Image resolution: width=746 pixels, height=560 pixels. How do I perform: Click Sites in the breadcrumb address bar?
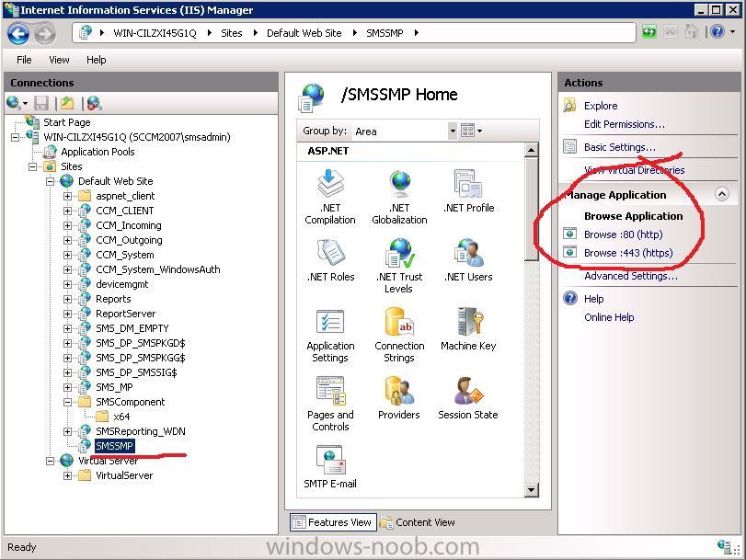(x=231, y=33)
